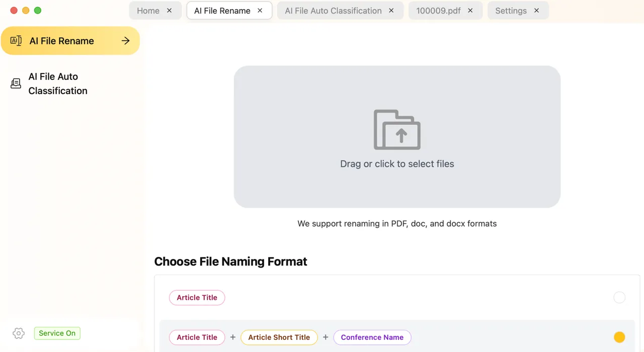Image resolution: width=644 pixels, height=352 pixels.
Task: Close the Settings tab
Action: (536, 11)
